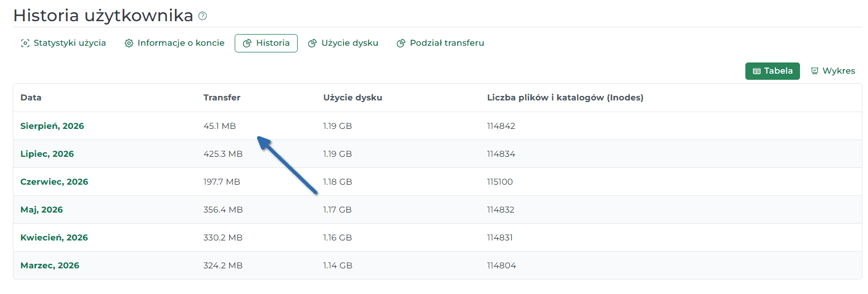Open the Maj, 2026 entry
Screen dimensions: 868x294
coord(42,210)
